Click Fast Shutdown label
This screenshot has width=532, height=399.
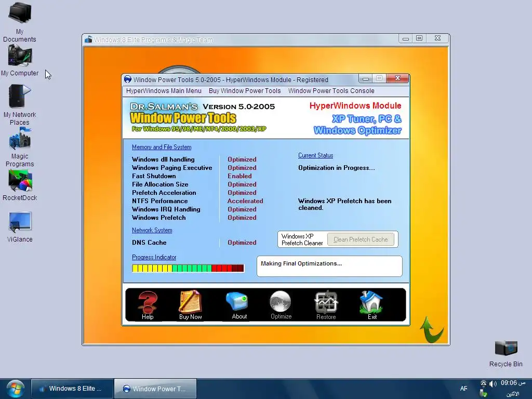tap(154, 176)
